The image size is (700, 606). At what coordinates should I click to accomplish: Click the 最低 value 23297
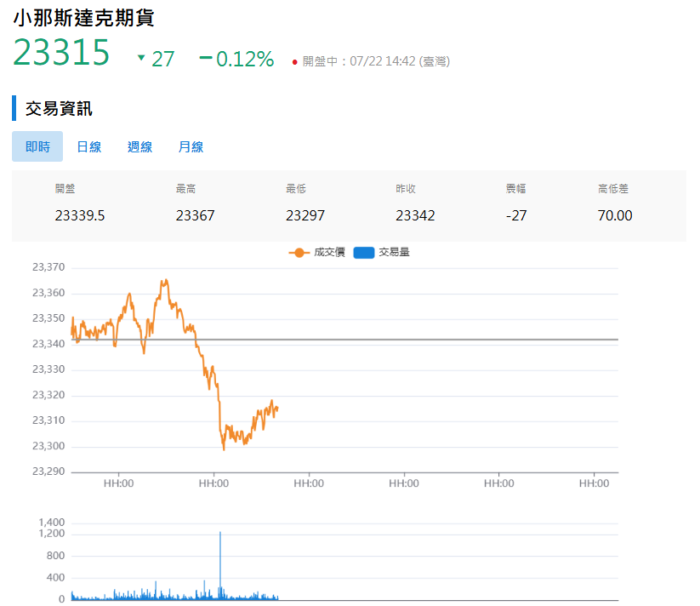click(x=305, y=215)
